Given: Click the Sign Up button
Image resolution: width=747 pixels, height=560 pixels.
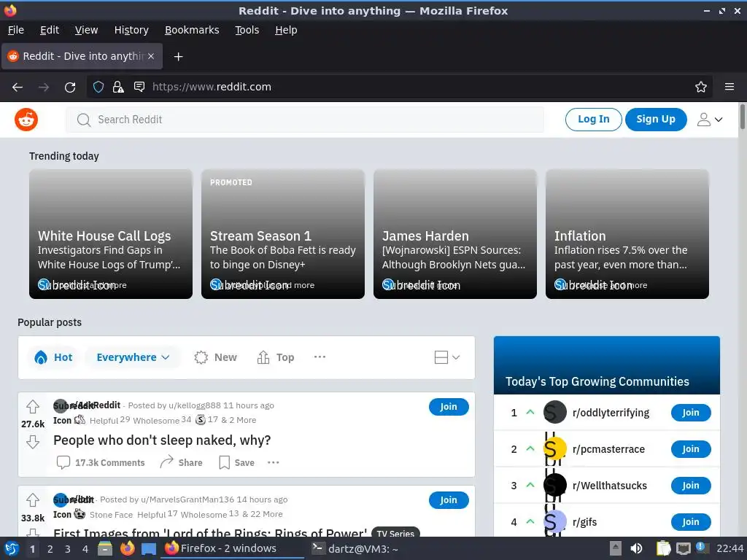Looking at the screenshot, I should click(656, 119).
